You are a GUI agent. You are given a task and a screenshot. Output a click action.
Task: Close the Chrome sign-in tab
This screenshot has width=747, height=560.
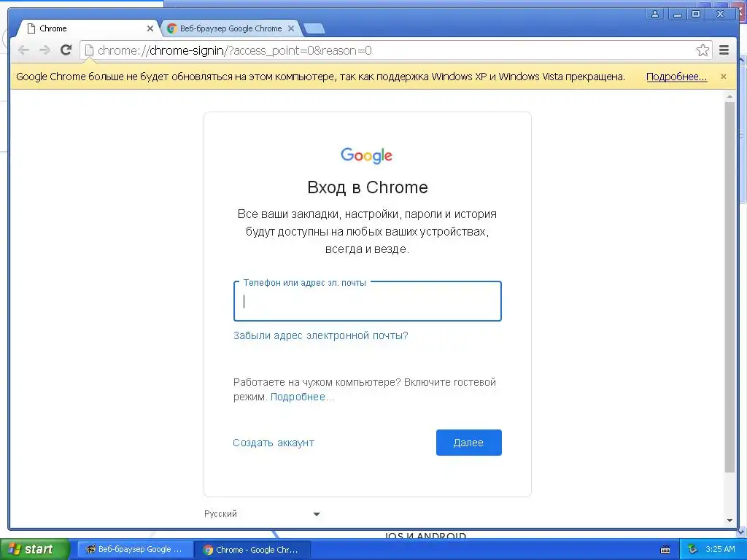tap(150, 28)
